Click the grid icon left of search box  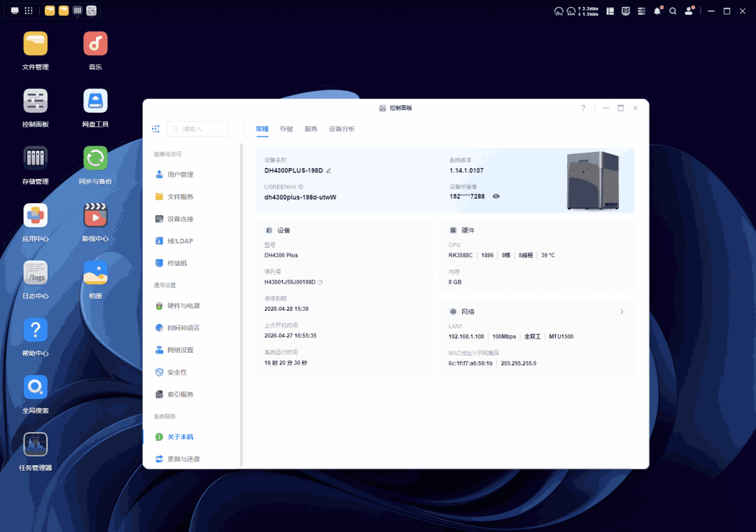(155, 129)
